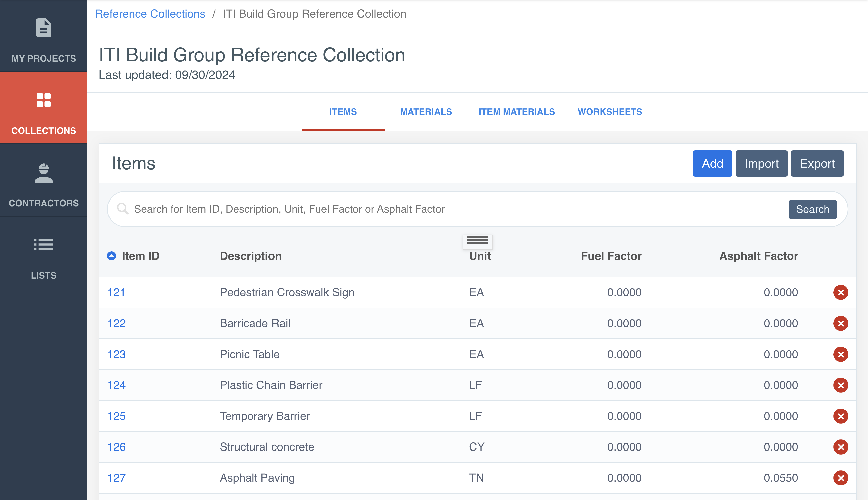Delete the Picnic Table row

point(841,354)
